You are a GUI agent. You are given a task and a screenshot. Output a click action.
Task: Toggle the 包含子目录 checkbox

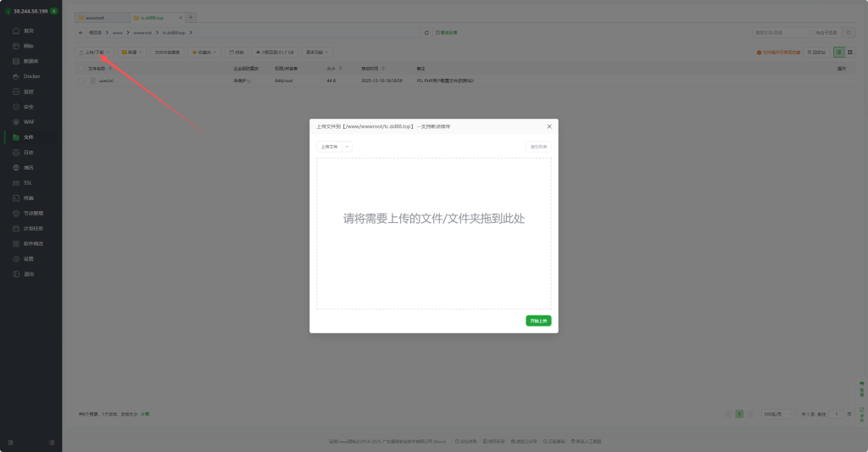pos(811,33)
